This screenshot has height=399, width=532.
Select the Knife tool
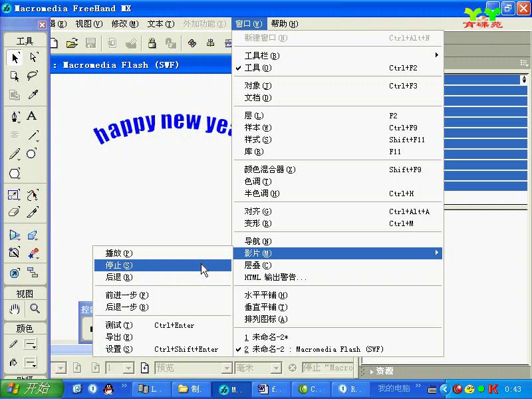pos(33,212)
